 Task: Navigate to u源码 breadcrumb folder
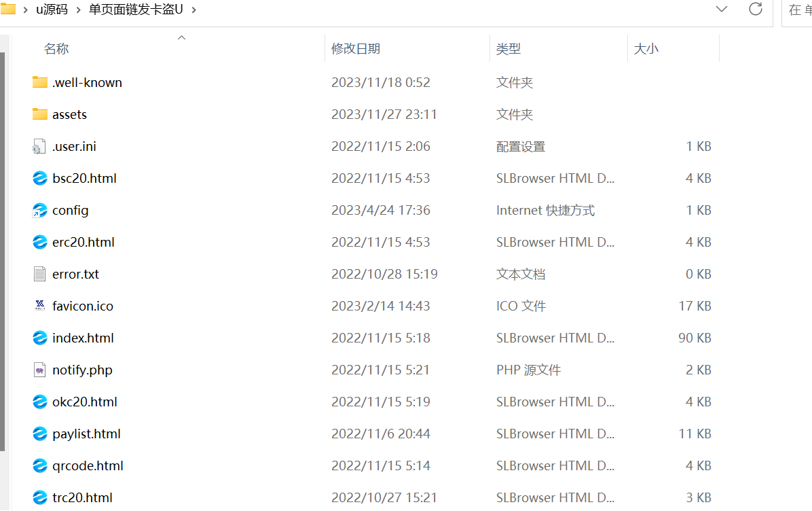tap(52, 10)
